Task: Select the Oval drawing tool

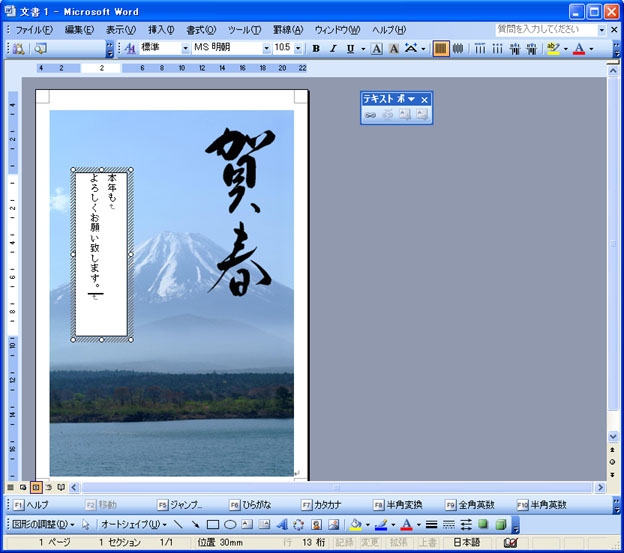Action: pyautogui.click(x=230, y=524)
